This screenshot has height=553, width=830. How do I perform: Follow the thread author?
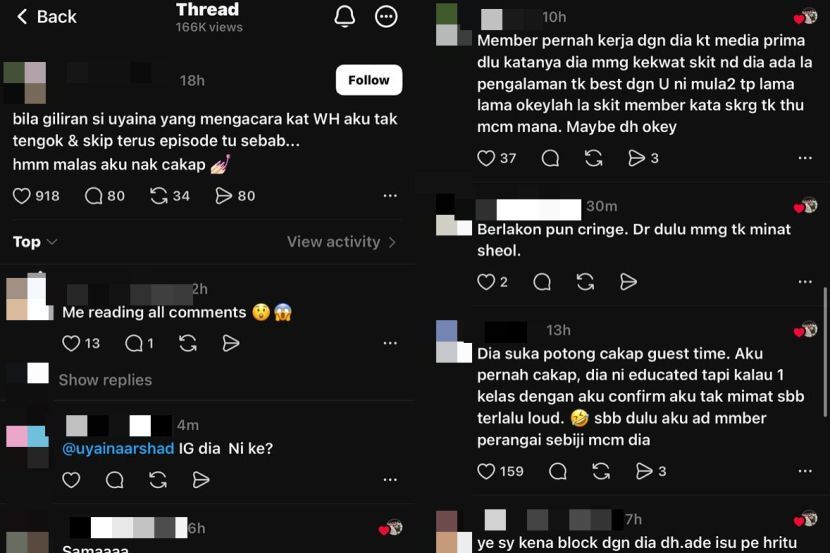pos(368,80)
